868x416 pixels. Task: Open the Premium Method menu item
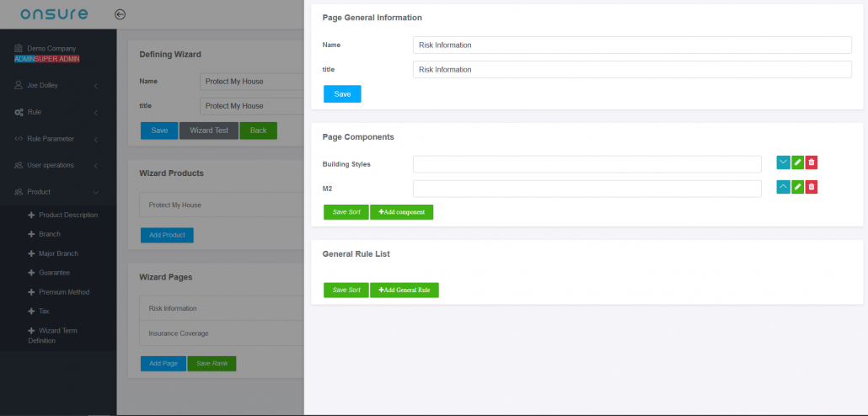[x=63, y=292]
